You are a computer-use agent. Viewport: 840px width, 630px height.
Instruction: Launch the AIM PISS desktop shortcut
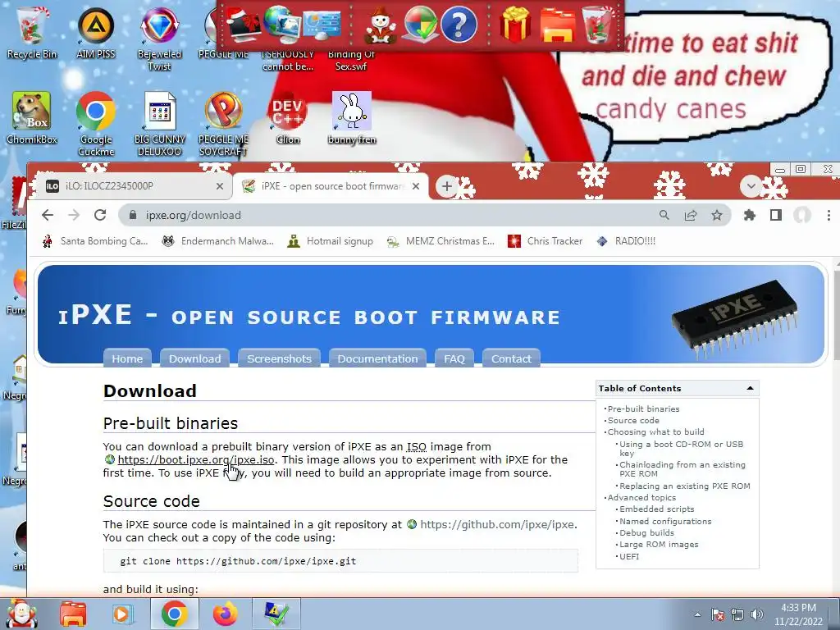(x=95, y=32)
